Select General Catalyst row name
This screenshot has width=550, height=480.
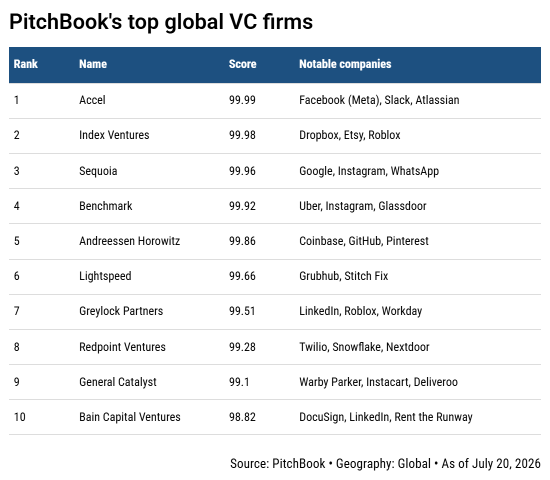pos(118,382)
